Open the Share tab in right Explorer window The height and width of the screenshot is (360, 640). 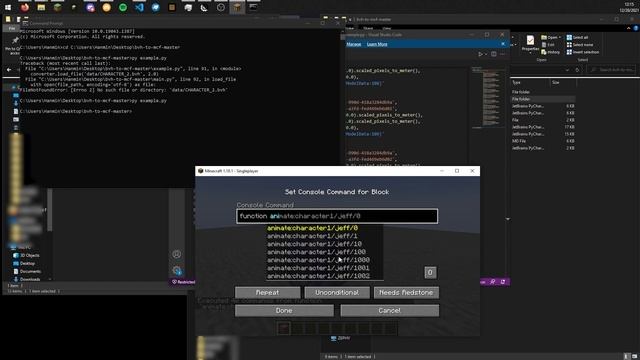tap(368, 29)
